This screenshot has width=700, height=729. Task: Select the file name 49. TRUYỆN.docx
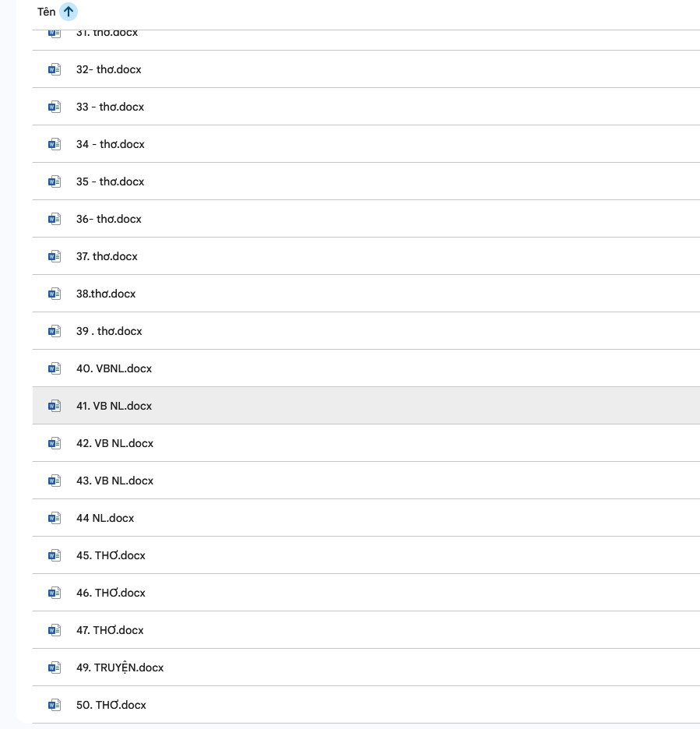coord(120,667)
